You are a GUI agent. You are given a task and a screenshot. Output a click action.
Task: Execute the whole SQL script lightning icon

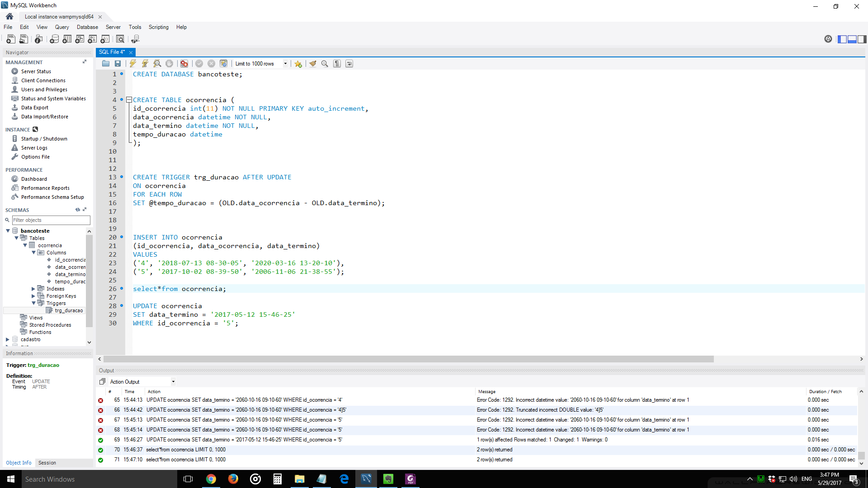pos(133,64)
